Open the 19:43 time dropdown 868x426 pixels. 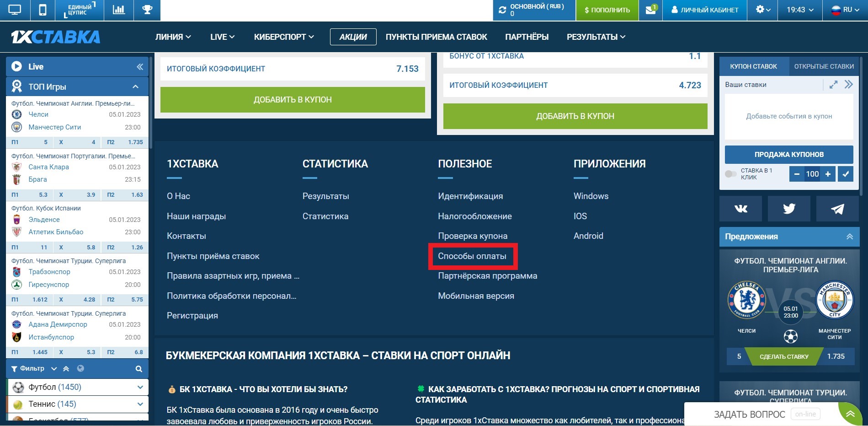(800, 10)
